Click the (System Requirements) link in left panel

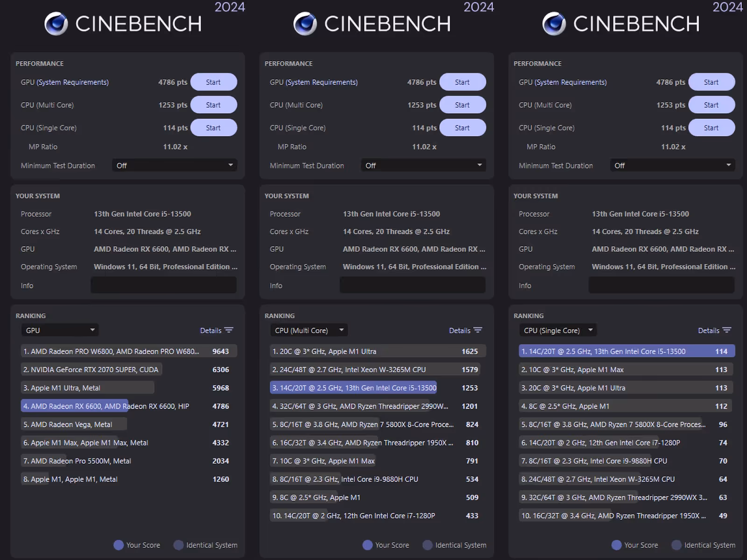coord(72,82)
